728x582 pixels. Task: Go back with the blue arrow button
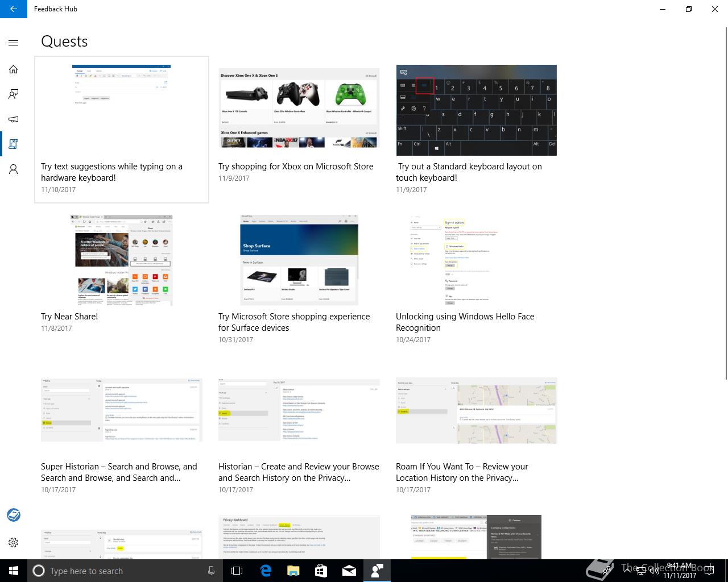click(x=14, y=9)
